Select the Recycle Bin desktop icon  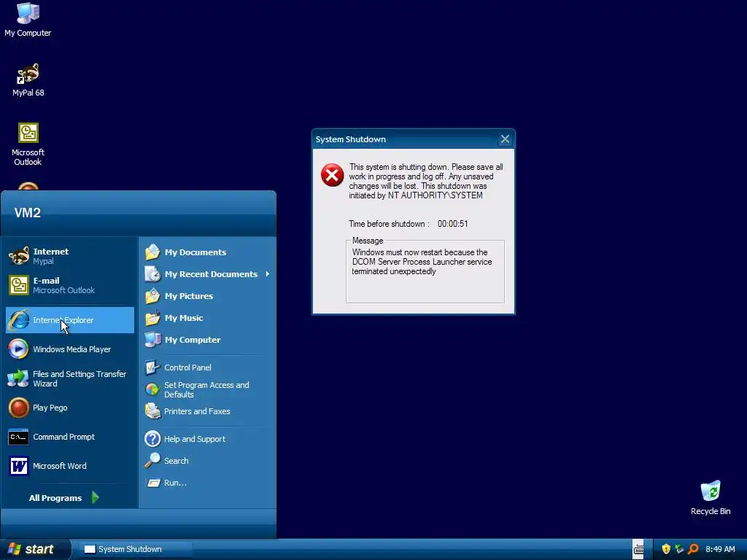711,498
